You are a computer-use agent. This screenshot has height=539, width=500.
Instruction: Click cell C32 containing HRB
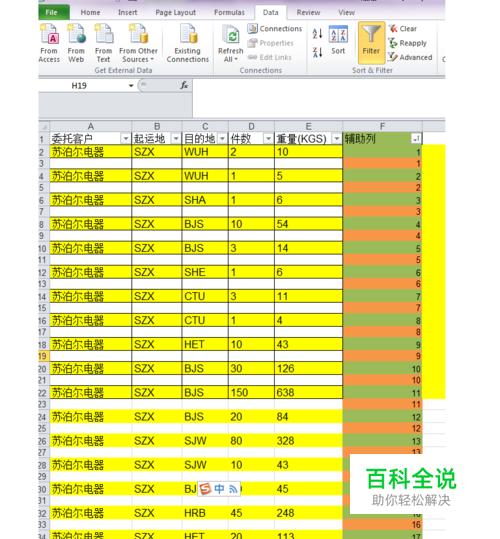(205, 513)
